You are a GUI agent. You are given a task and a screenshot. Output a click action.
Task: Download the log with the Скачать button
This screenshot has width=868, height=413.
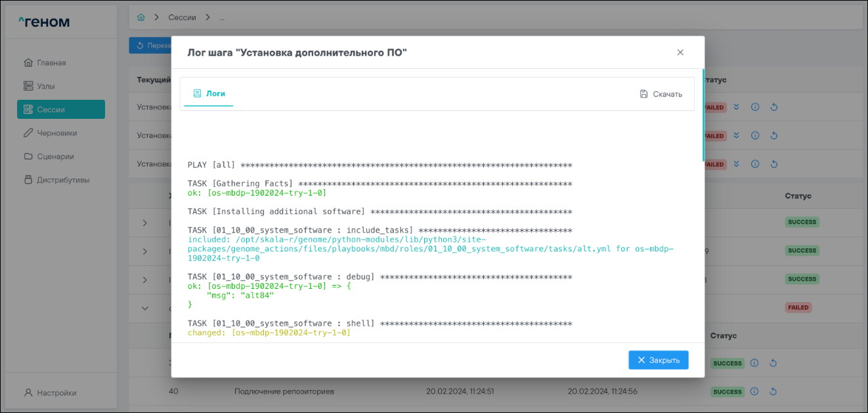(661, 95)
